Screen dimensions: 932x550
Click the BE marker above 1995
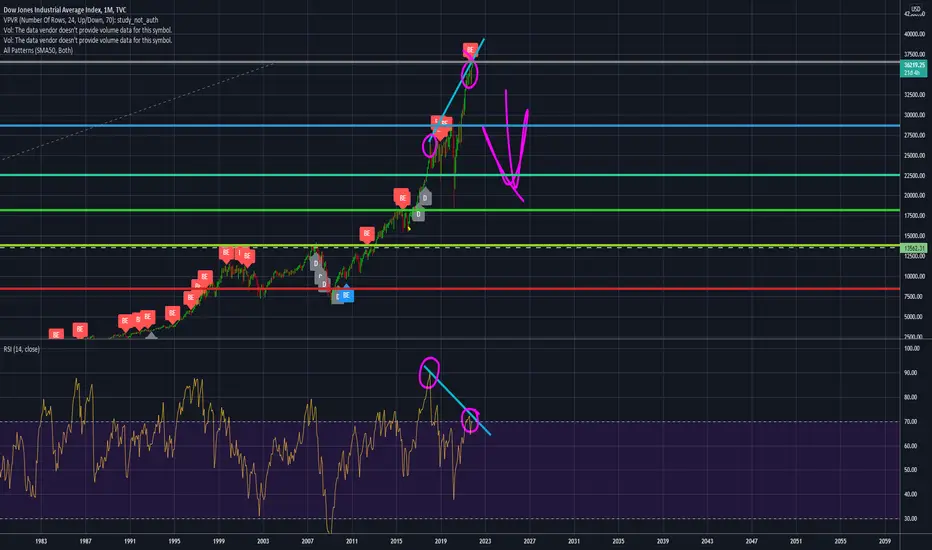point(172,313)
